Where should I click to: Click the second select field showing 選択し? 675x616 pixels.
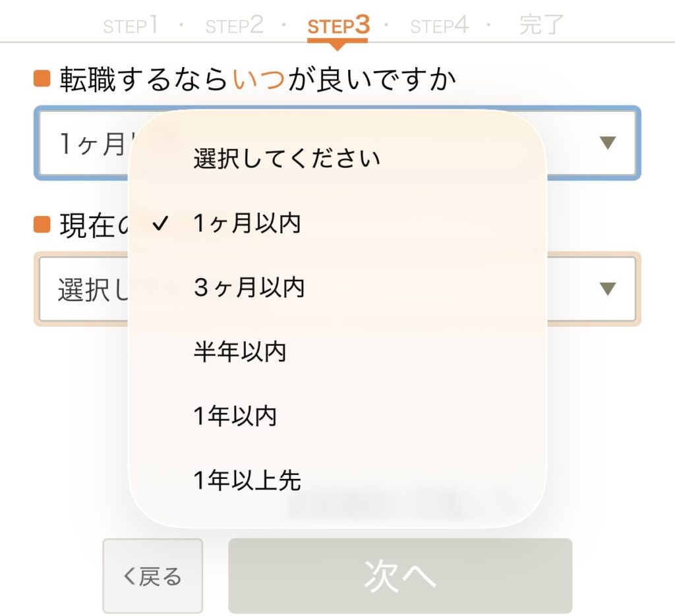[86, 289]
